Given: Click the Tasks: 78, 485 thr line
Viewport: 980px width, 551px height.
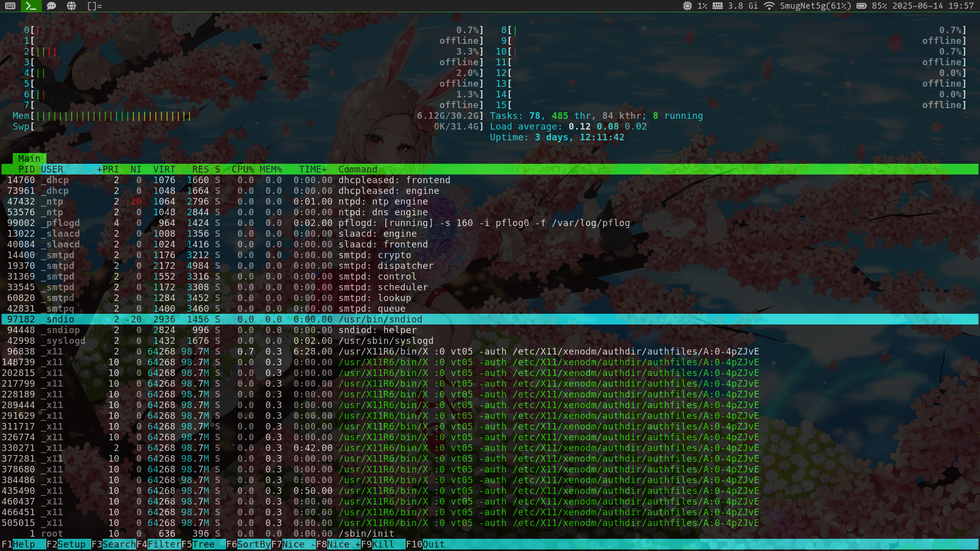Looking at the screenshot, I should click(596, 116).
